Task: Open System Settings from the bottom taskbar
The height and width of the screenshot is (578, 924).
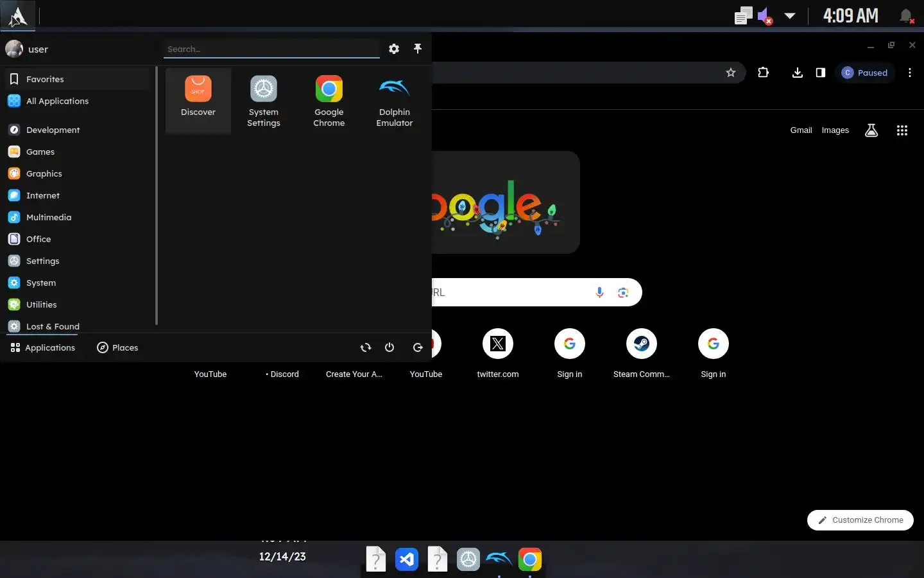Action: click(468, 559)
